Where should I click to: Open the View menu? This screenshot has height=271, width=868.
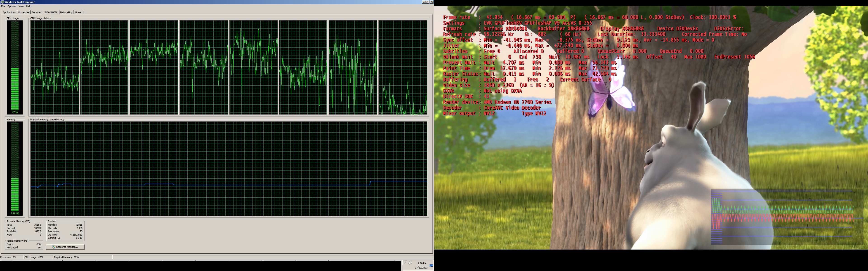coord(21,6)
